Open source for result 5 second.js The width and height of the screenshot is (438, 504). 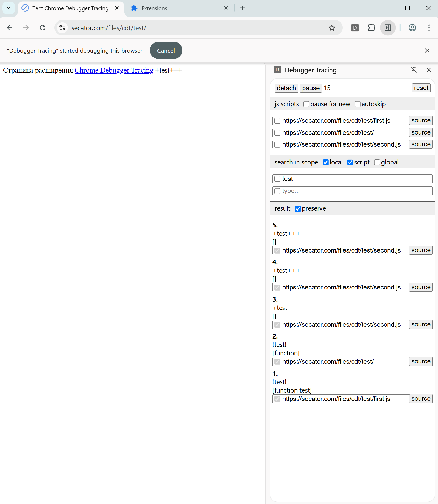421,250
